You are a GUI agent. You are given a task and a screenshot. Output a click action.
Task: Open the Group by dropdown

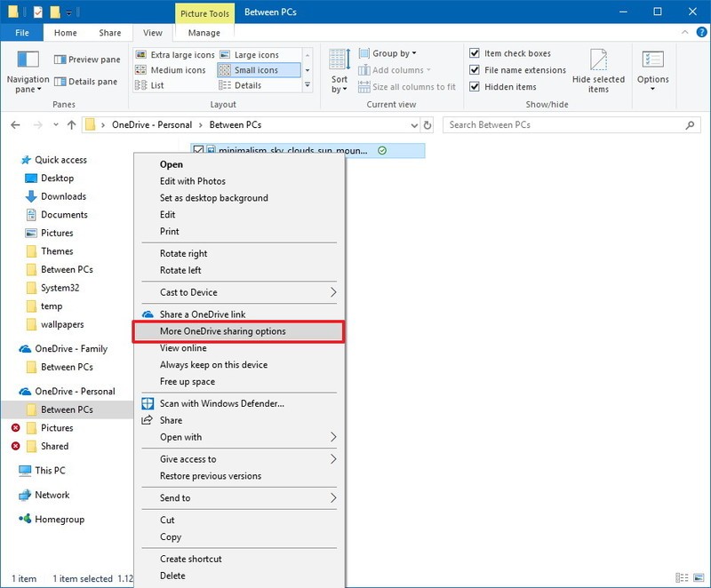[x=388, y=53]
